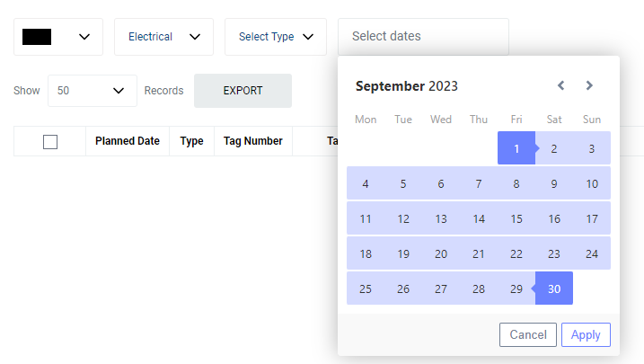Screen dimensions: 644x364
Task: Select September 4 on the calendar
Action: (x=366, y=184)
